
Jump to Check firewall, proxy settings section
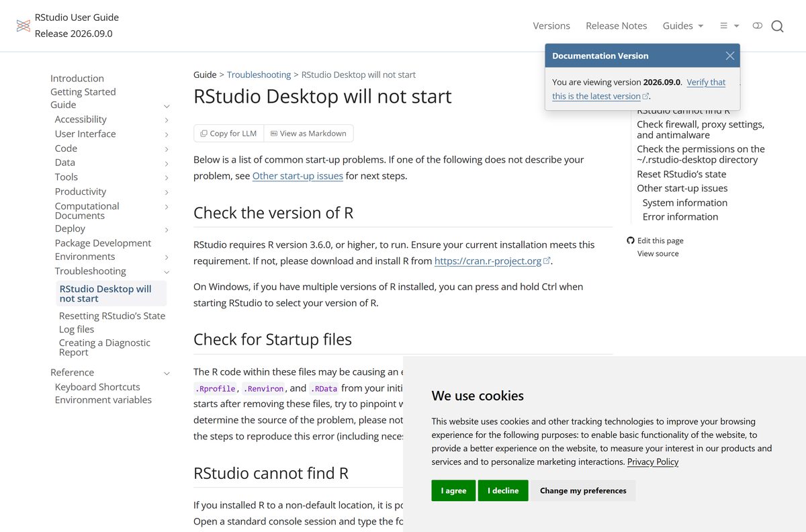[701, 130]
